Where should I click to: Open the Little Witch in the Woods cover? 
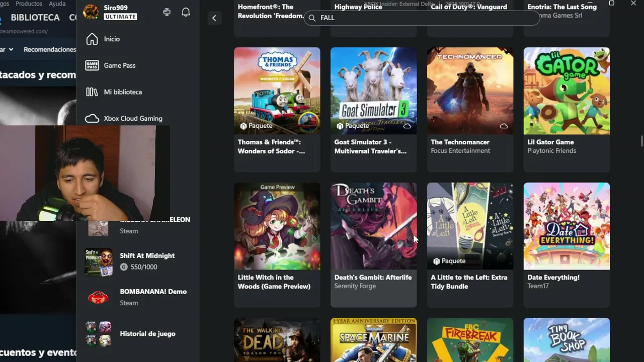click(x=277, y=226)
